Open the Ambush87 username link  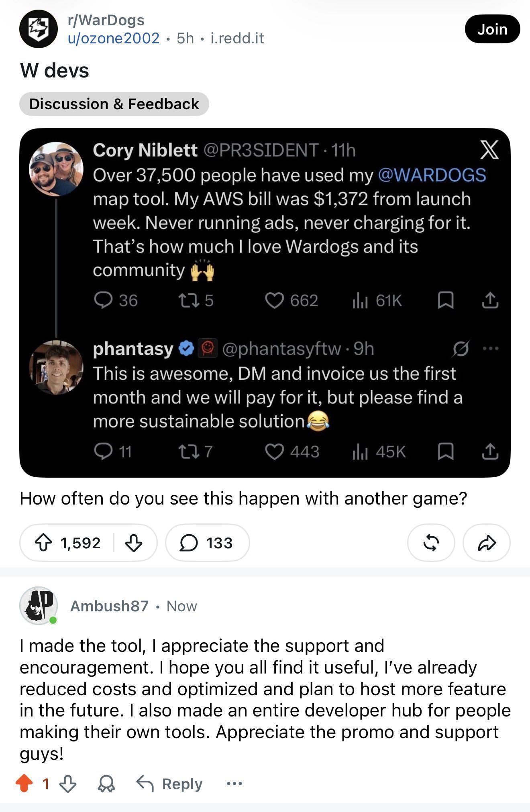point(110,606)
